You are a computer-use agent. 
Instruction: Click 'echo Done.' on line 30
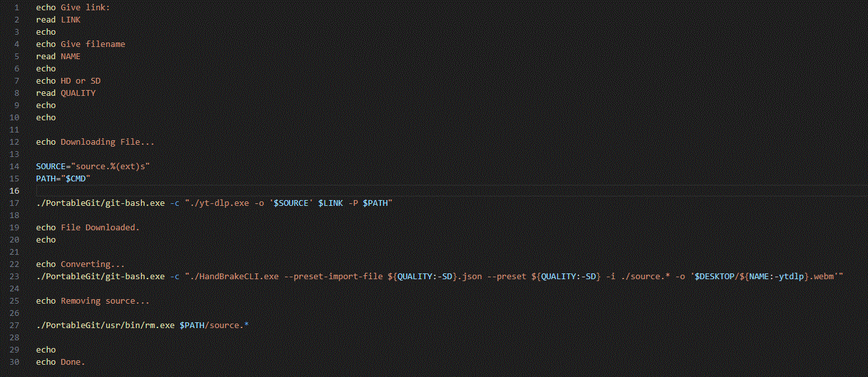point(60,362)
